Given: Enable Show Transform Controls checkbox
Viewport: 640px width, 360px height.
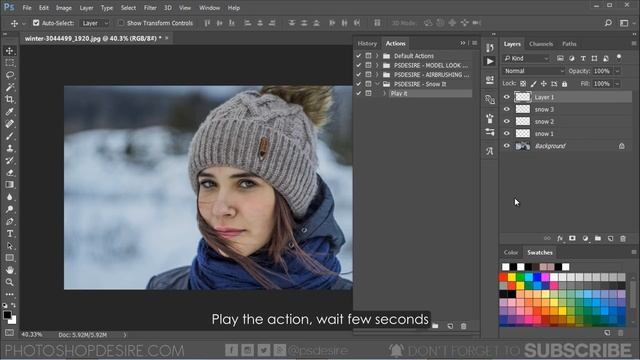Looking at the screenshot, I should point(121,23).
